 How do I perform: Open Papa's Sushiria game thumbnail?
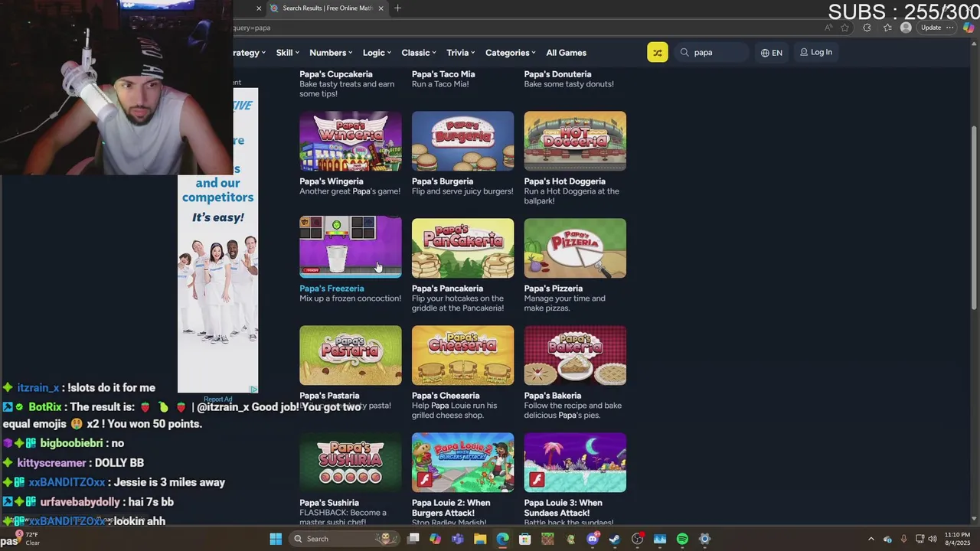point(351,462)
